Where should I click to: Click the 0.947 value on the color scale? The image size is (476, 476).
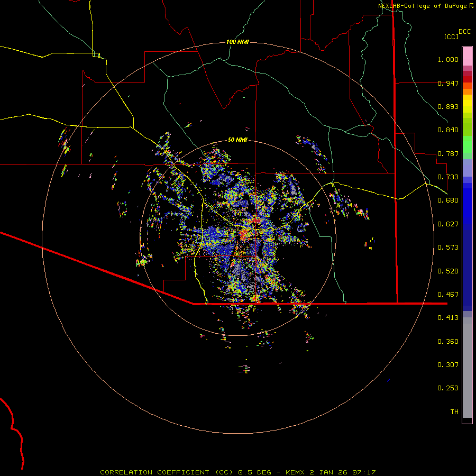pyautogui.click(x=448, y=83)
